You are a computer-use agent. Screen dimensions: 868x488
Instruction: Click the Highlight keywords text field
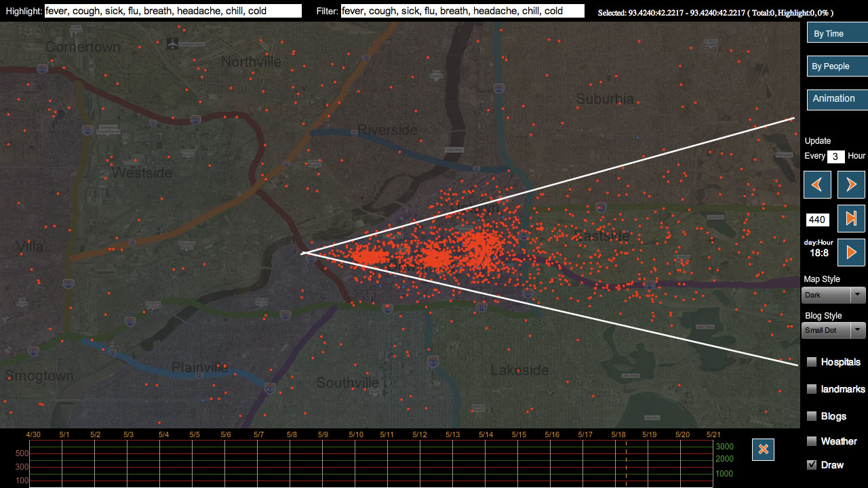point(173,11)
